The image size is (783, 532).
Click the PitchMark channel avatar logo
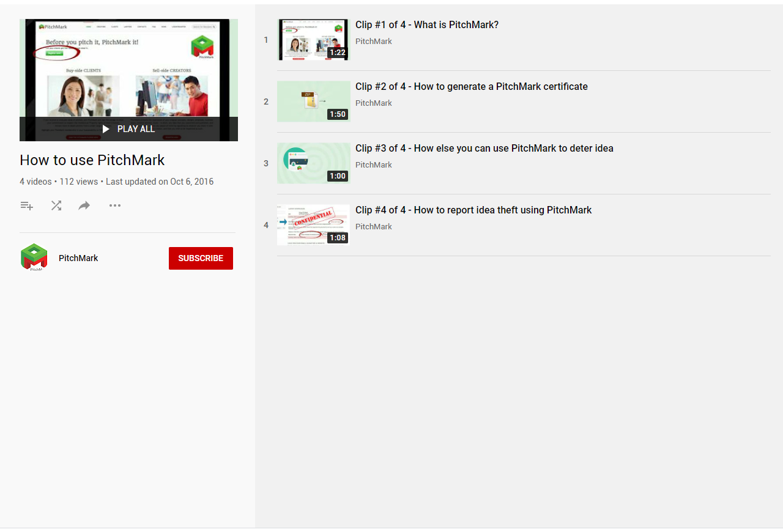[x=34, y=257]
